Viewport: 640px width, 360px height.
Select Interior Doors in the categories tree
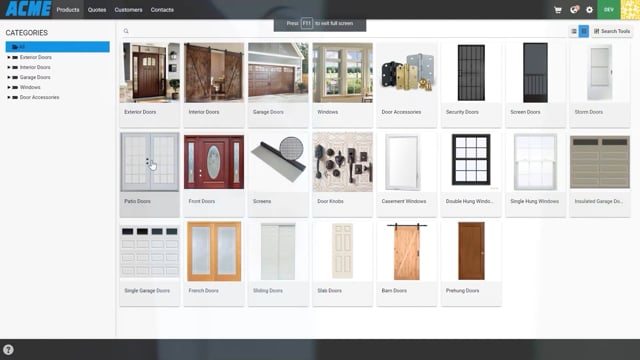click(35, 67)
